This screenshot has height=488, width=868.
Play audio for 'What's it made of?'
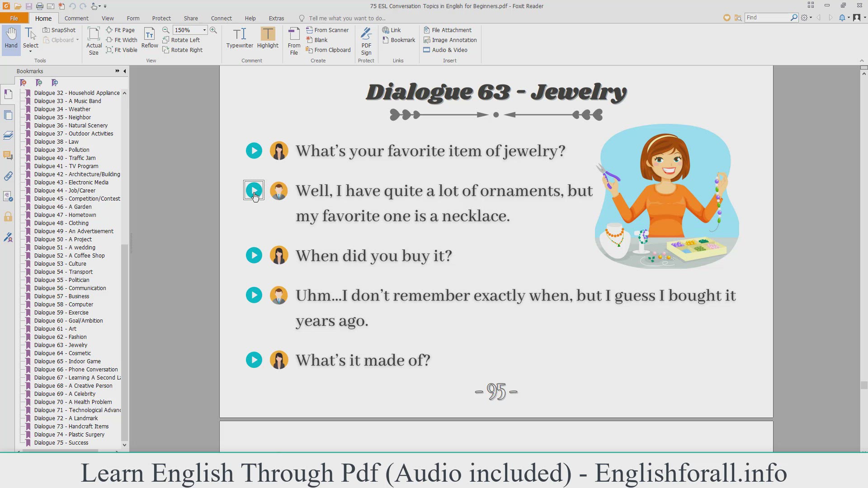tap(254, 360)
